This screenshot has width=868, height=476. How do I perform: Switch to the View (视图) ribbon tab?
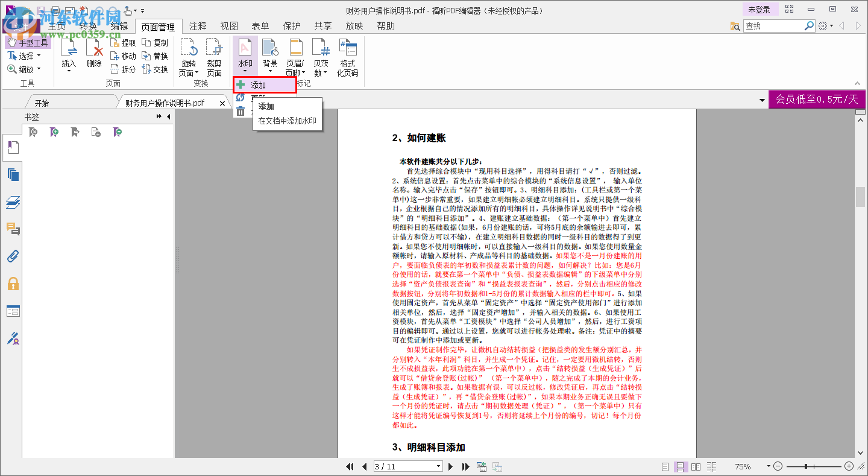point(229,26)
